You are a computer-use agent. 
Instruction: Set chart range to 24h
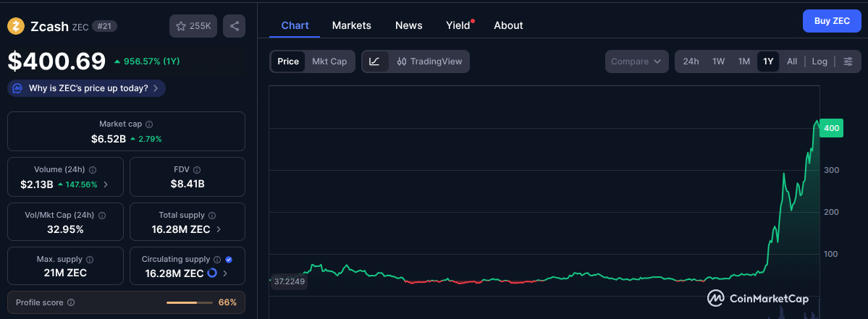point(691,61)
